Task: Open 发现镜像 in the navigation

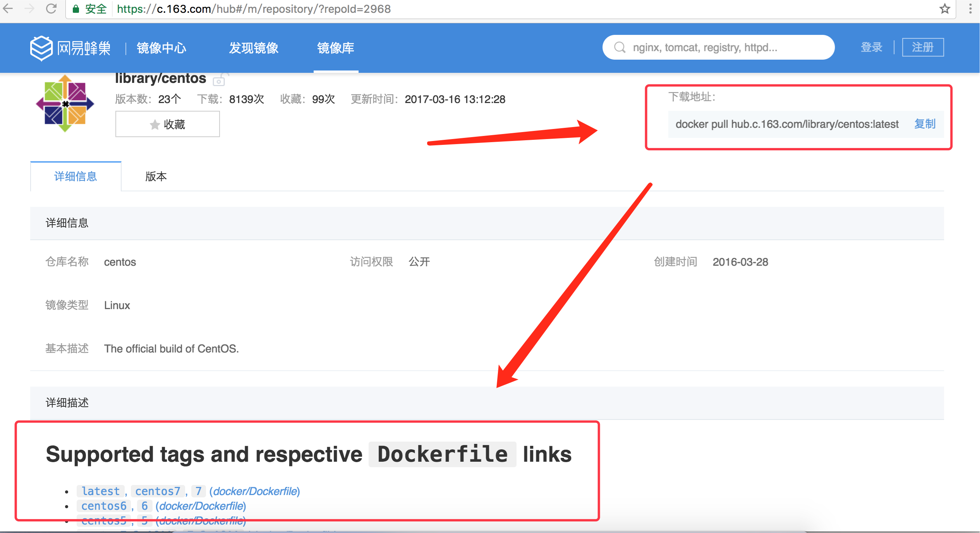Action: (254, 48)
